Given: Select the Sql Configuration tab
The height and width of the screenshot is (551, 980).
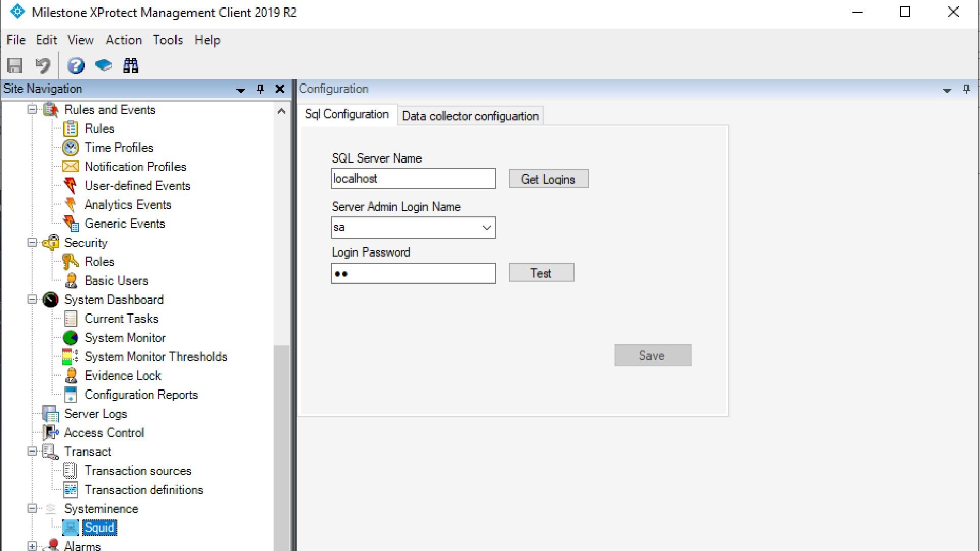Looking at the screenshot, I should 347,114.
